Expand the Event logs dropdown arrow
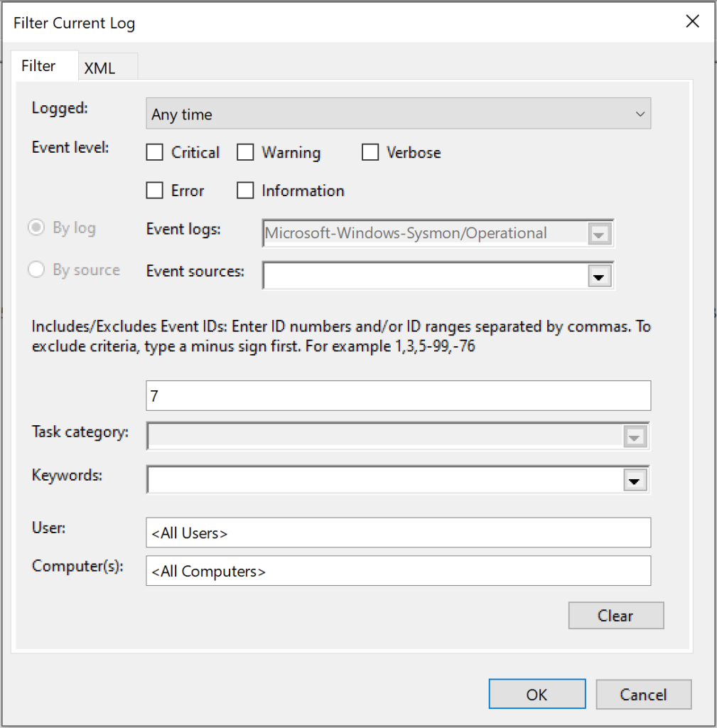 point(598,234)
